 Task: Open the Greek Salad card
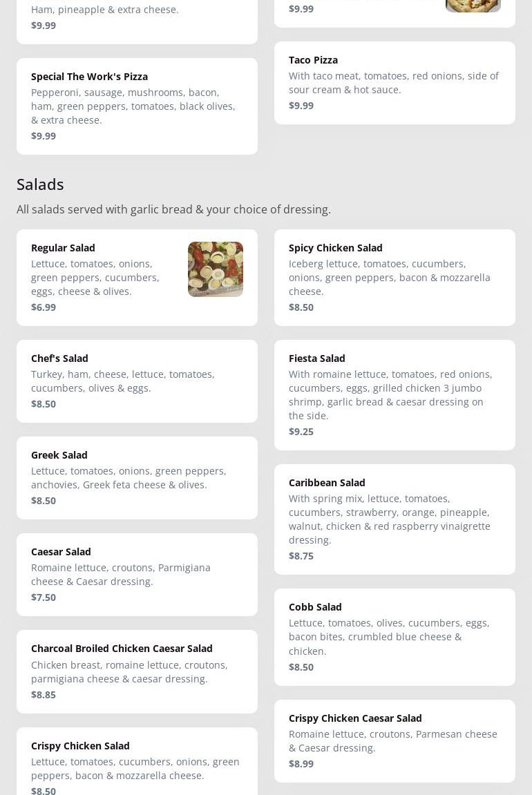137,477
